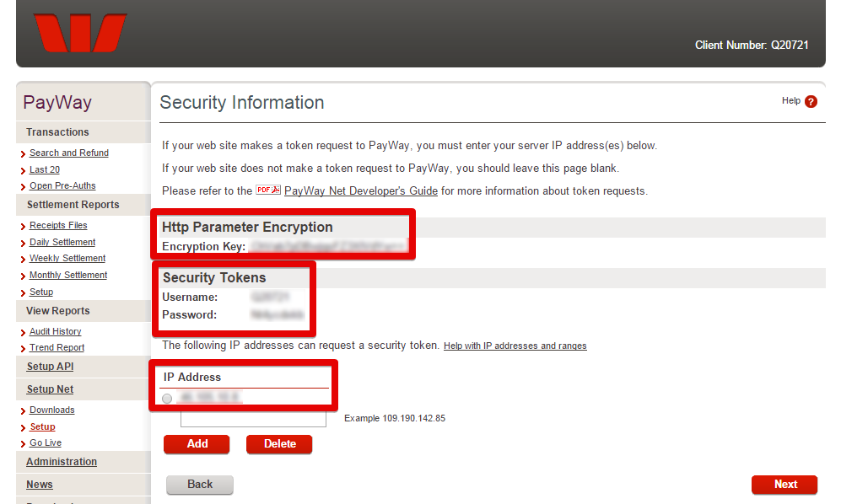
Task: Click the grey Back button
Action: point(200,484)
